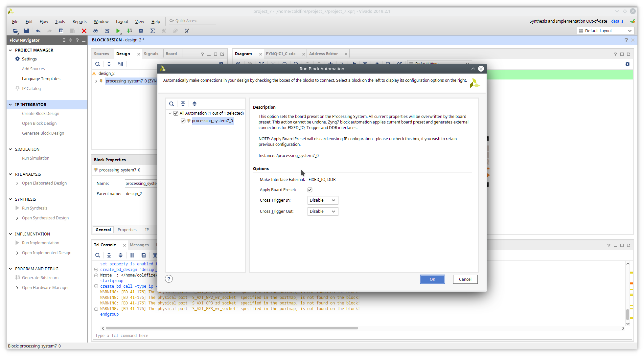Click Run Synthesis in Flow Navigator
The height and width of the screenshot is (356, 644).
[34, 208]
